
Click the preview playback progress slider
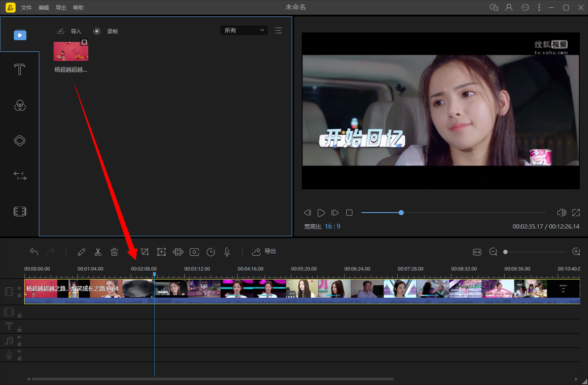pyautogui.click(x=454, y=213)
